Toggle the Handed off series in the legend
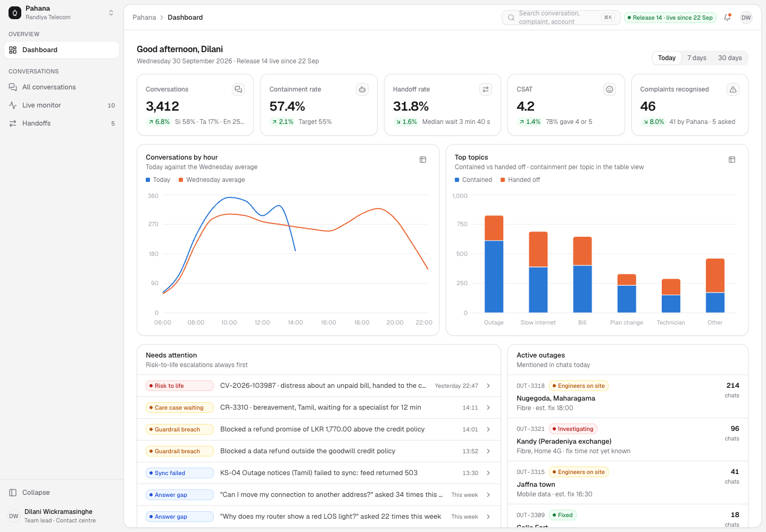 [x=520, y=180]
